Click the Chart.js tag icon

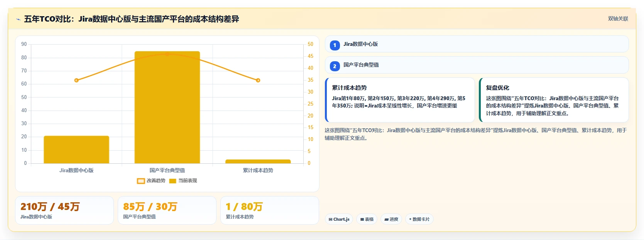pyautogui.click(x=331, y=220)
